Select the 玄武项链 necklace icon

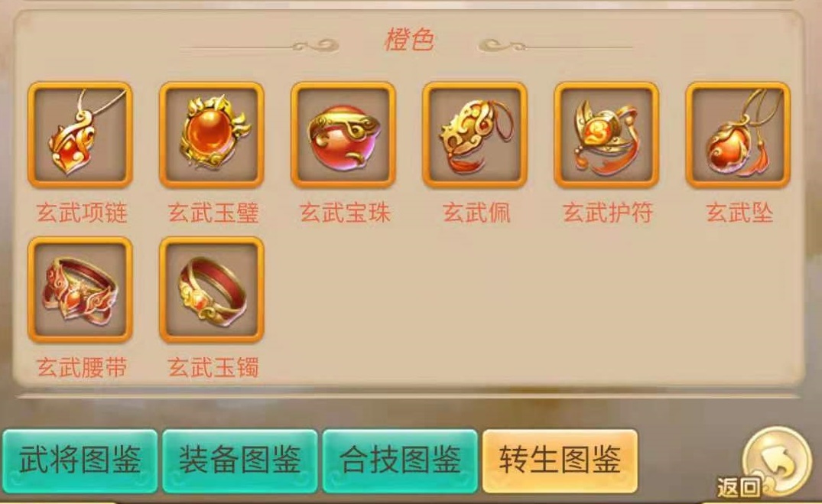pyautogui.click(x=80, y=135)
